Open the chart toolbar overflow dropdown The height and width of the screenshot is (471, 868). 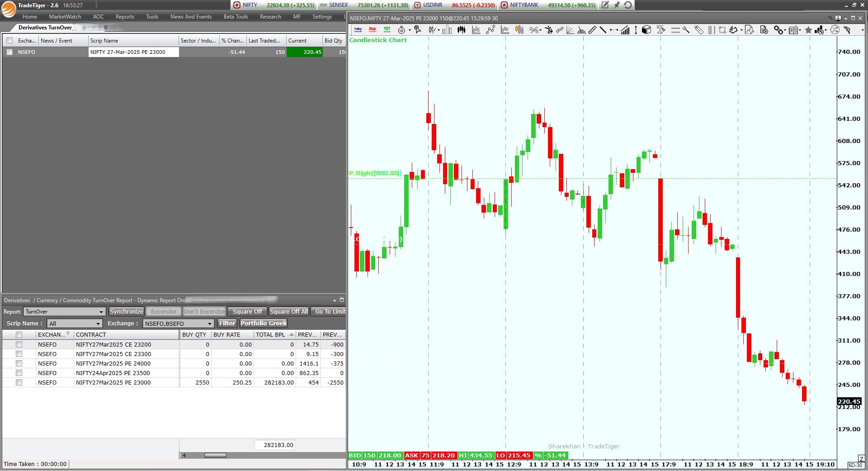[x=863, y=30]
